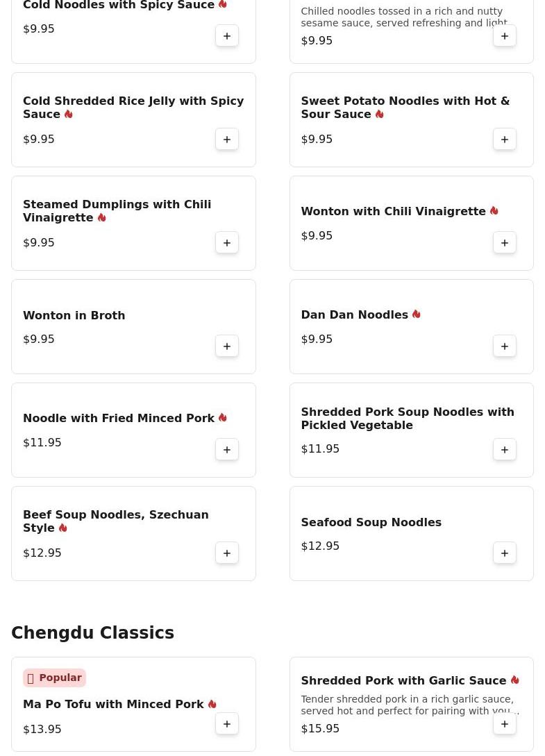Add Ma Po Tofu with Minced Pork
The height and width of the screenshot is (756, 545).
(227, 724)
